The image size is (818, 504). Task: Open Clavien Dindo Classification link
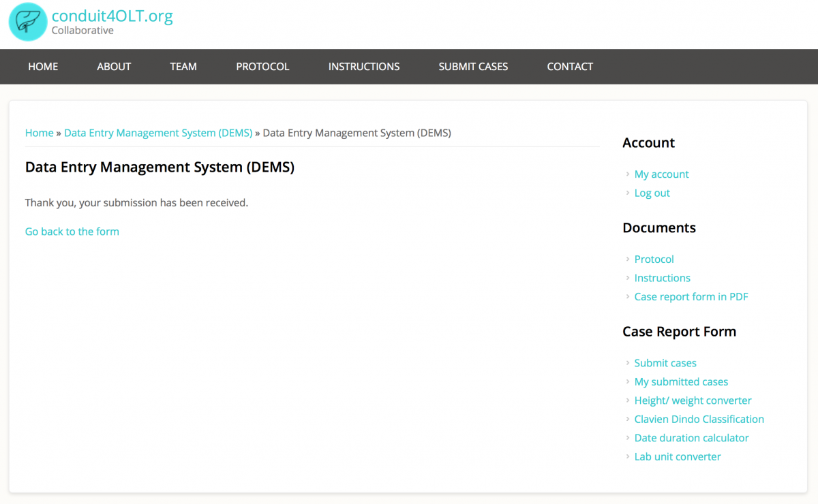699,420
